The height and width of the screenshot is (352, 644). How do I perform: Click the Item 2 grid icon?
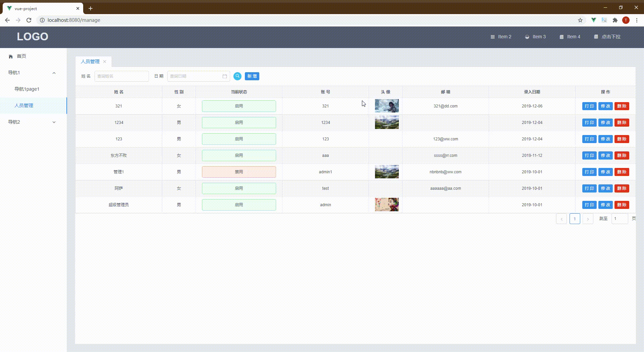pyautogui.click(x=492, y=37)
